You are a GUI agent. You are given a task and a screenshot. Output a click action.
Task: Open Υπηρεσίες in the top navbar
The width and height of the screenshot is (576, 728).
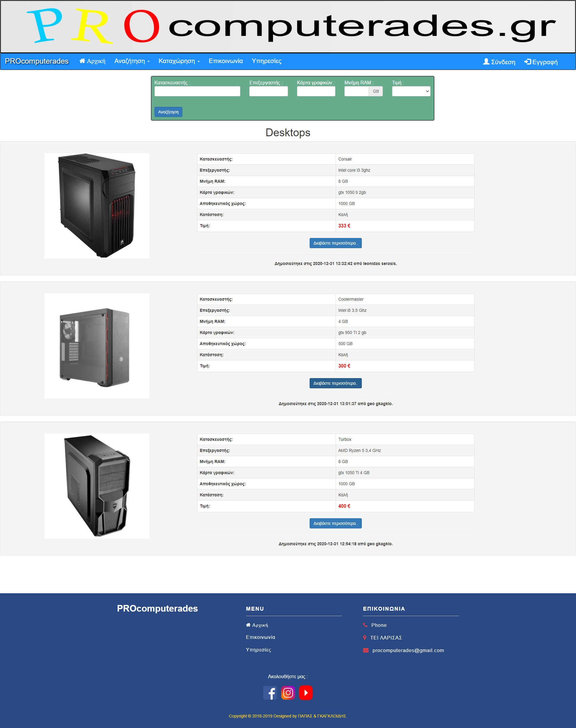click(x=266, y=61)
